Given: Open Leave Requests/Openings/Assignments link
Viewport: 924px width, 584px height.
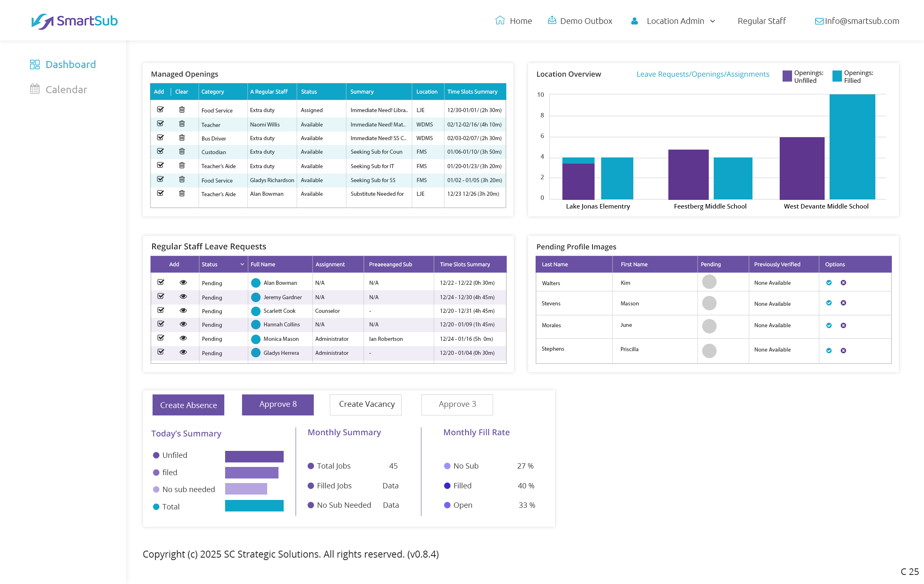Looking at the screenshot, I should [703, 74].
